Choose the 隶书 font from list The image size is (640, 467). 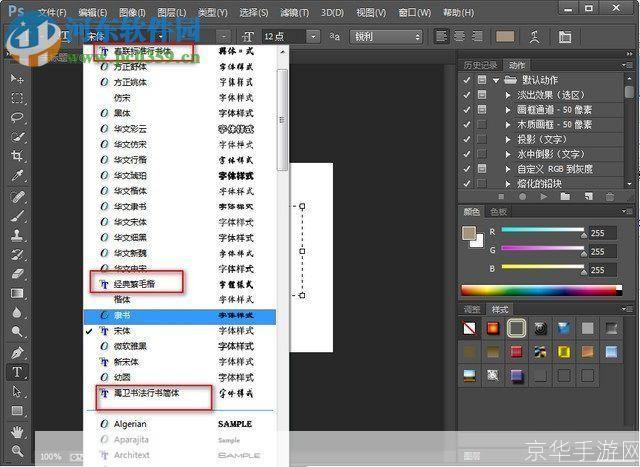pos(180,316)
